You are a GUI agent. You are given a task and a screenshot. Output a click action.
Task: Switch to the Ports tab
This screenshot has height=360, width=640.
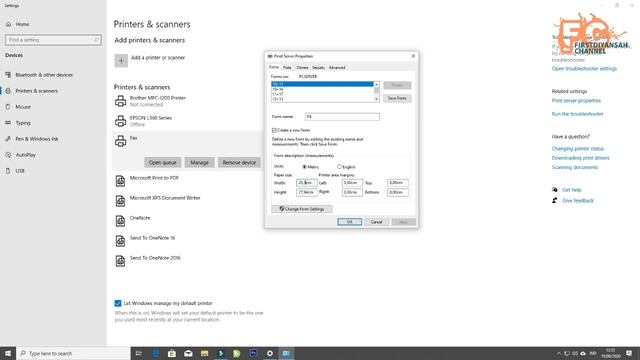[x=287, y=68]
